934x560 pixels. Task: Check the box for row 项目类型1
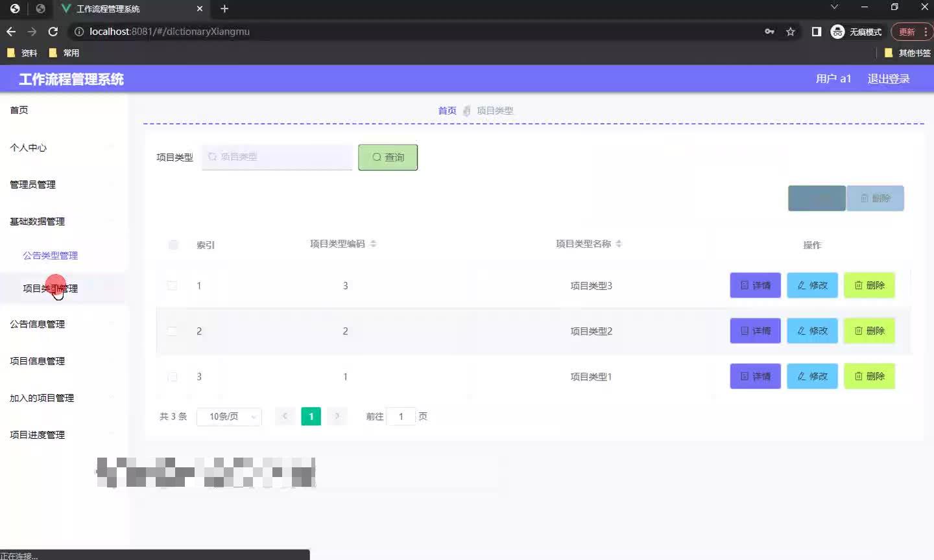172,377
